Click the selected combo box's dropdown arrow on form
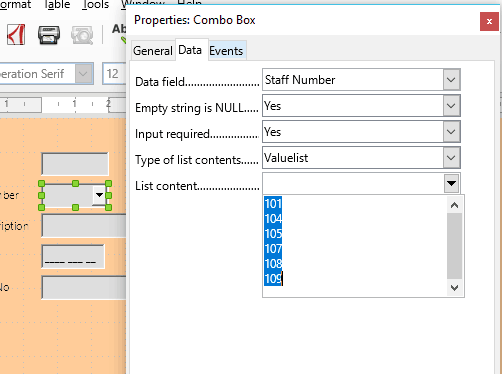The width and height of the screenshot is (502, 374). [x=99, y=195]
